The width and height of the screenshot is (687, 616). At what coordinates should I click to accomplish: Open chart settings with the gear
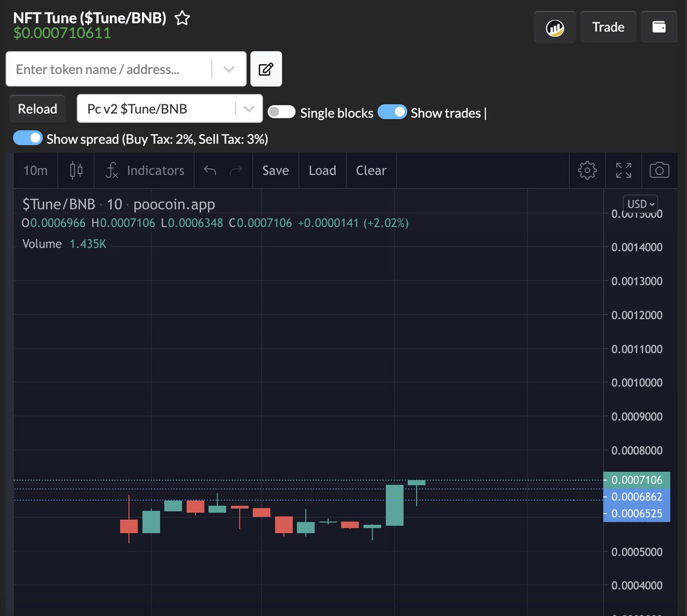(x=587, y=169)
